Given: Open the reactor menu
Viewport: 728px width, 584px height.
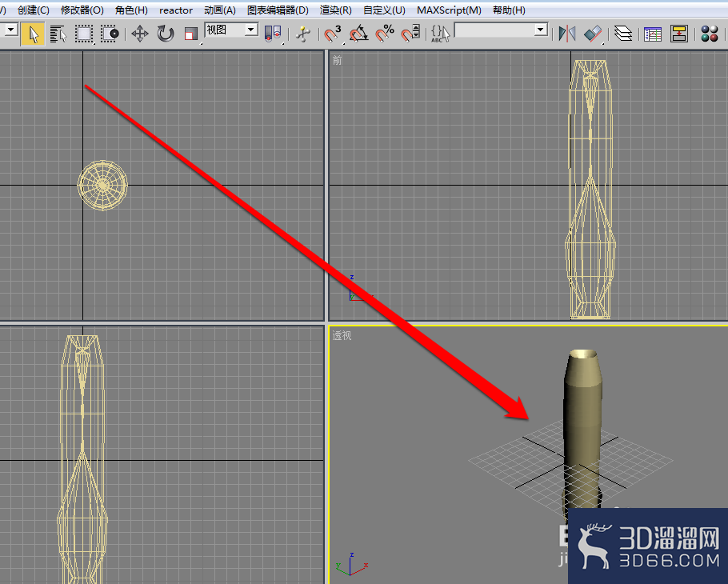Looking at the screenshot, I should (176, 10).
